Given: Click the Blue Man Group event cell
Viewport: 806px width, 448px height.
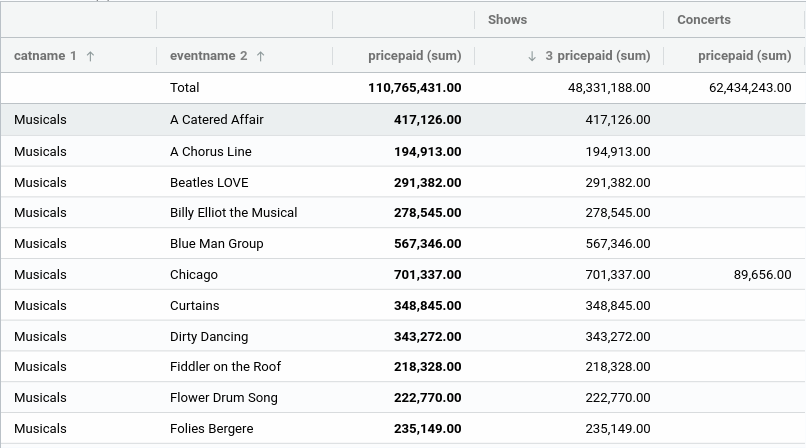Looking at the screenshot, I should [x=217, y=244].
